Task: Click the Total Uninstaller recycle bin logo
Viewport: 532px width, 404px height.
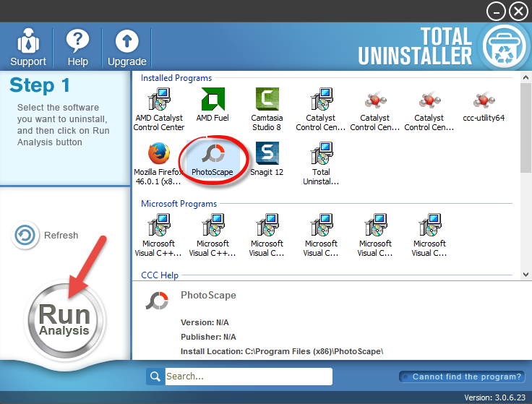Action: (504, 46)
